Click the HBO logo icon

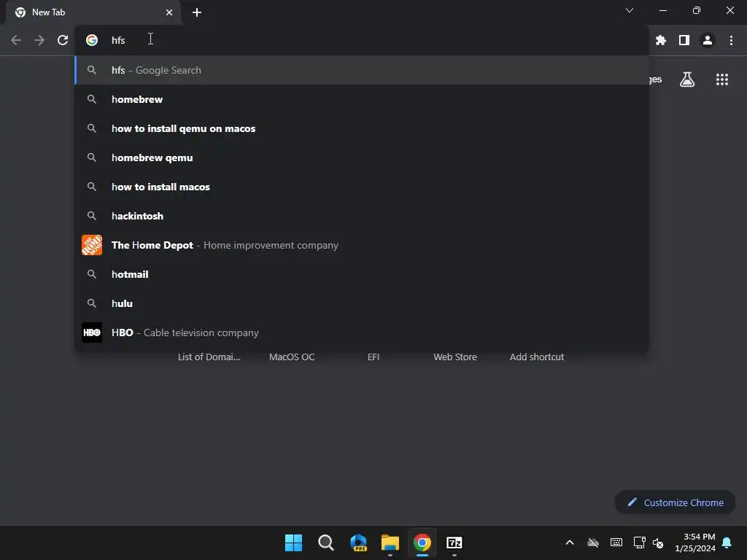pyautogui.click(x=92, y=332)
